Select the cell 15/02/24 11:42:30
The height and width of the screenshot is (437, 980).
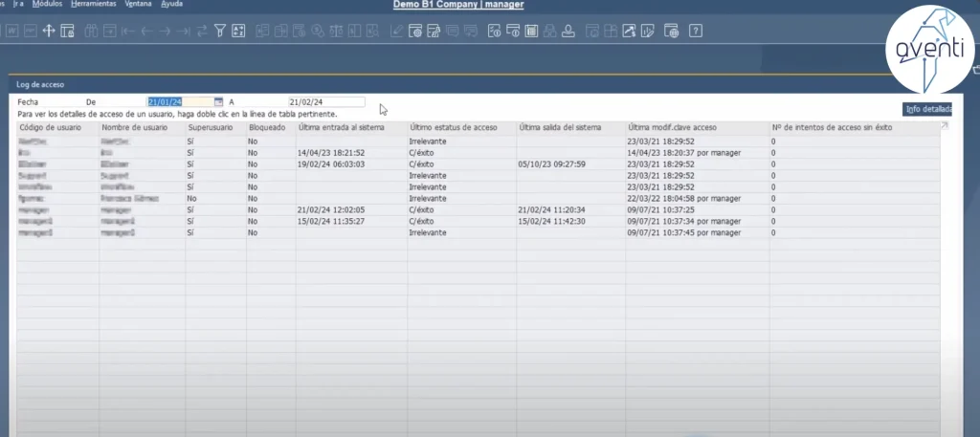[571, 221]
